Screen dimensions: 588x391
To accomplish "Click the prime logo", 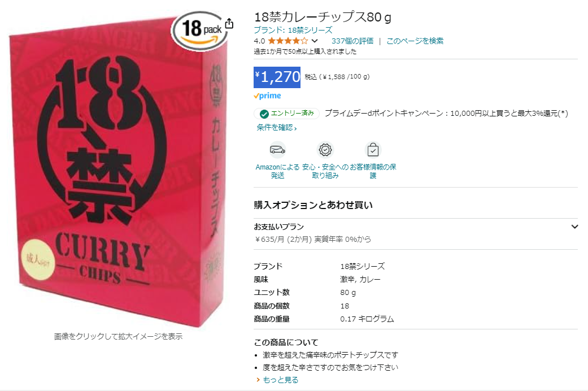I will [x=267, y=95].
